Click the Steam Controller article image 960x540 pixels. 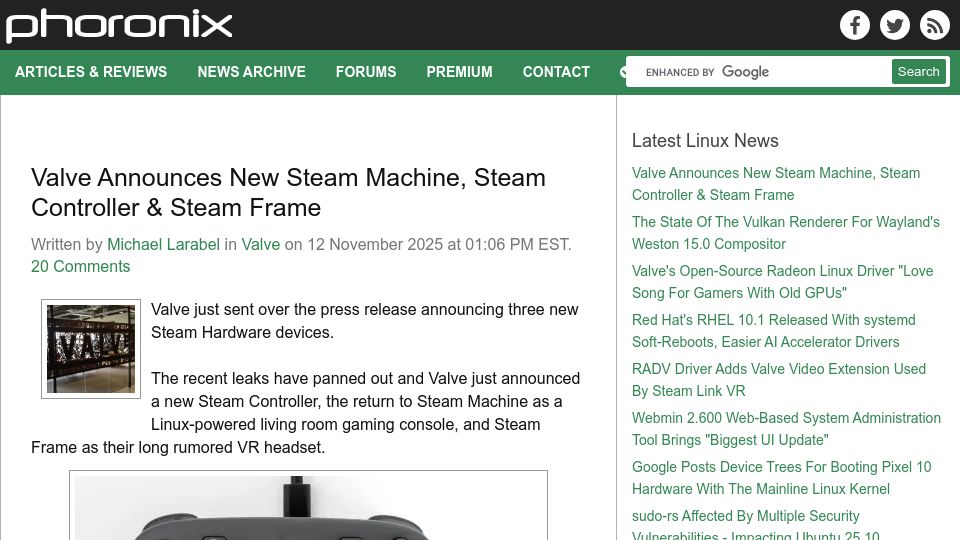308,505
